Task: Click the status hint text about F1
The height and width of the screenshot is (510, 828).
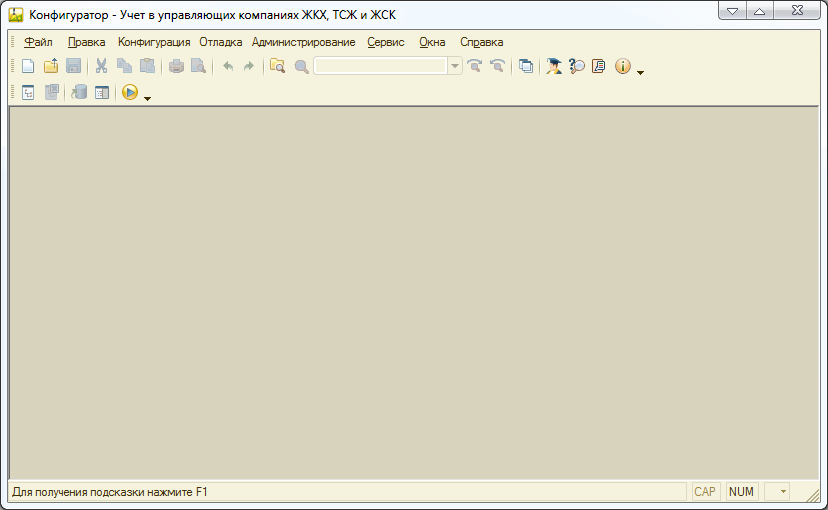Action: pos(110,492)
